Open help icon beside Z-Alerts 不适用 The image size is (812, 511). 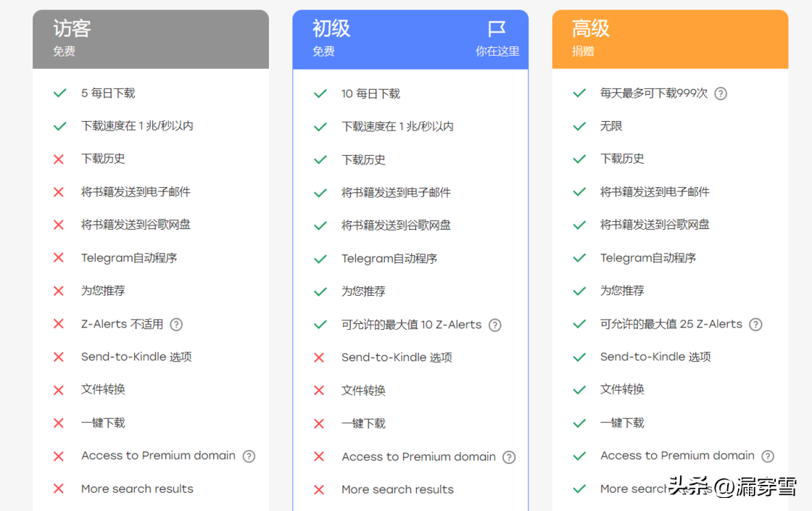click(176, 325)
